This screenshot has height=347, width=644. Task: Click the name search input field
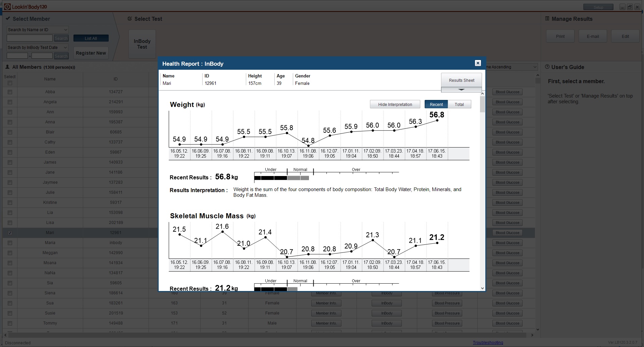[x=30, y=38]
